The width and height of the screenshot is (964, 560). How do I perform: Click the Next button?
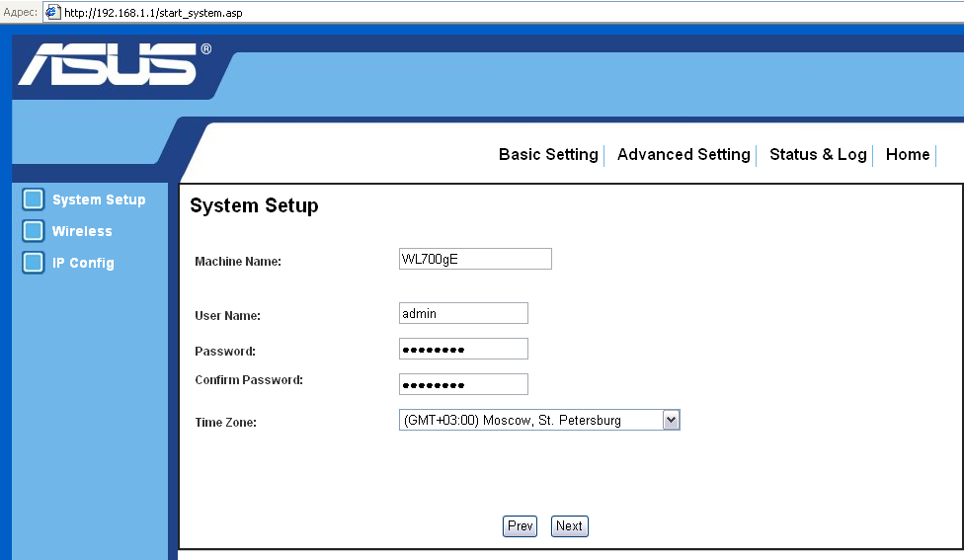[569, 526]
